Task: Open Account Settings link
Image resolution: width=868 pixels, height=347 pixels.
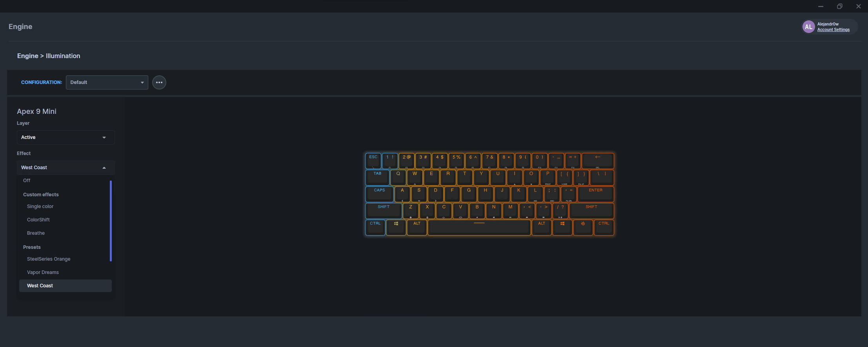Action: [833, 30]
